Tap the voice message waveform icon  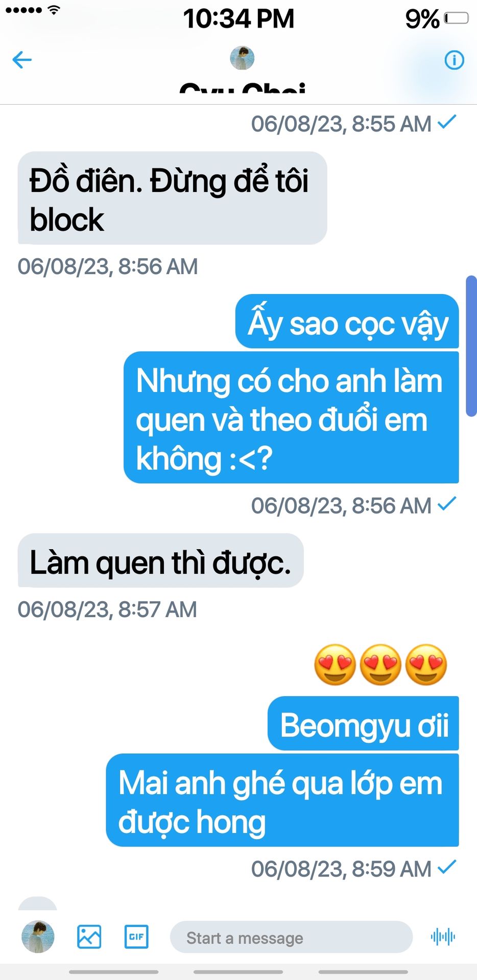443,937
